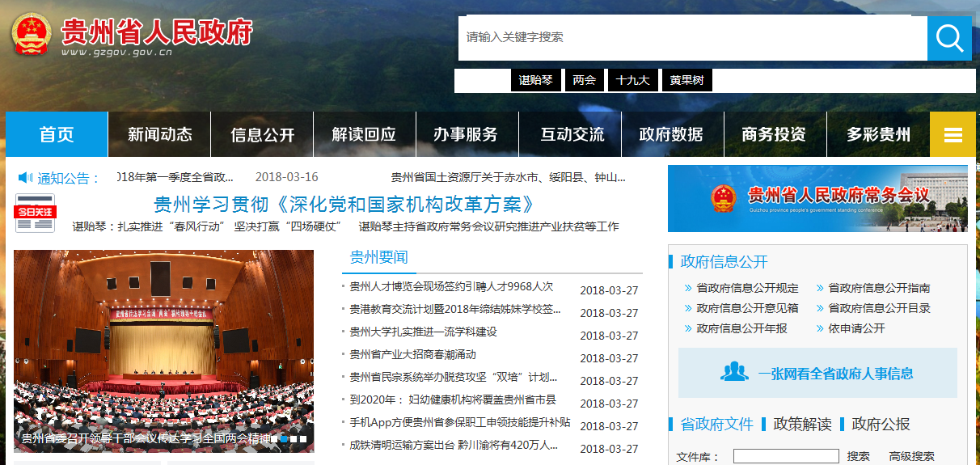This screenshot has width=980, height=465.
Task: Switch to the 政府公报 tab
Action: pos(881,424)
